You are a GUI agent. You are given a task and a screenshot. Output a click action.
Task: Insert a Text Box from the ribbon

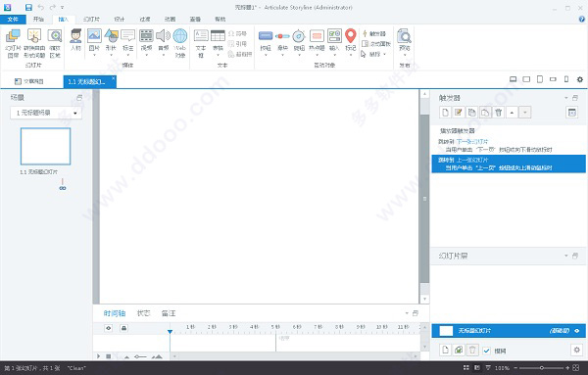pyautogui.click(x=201, y=43)
